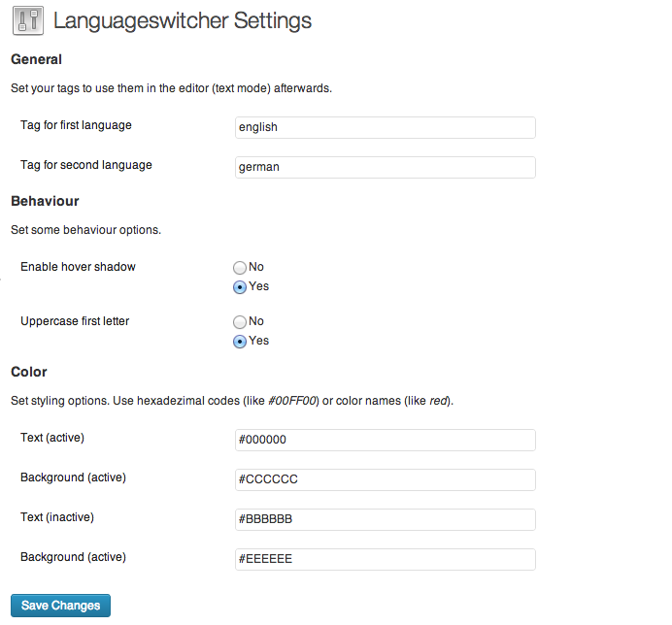Click the "Enable hover shadow" label text
This screenshot has width=672, height=625.
[78, 267]
